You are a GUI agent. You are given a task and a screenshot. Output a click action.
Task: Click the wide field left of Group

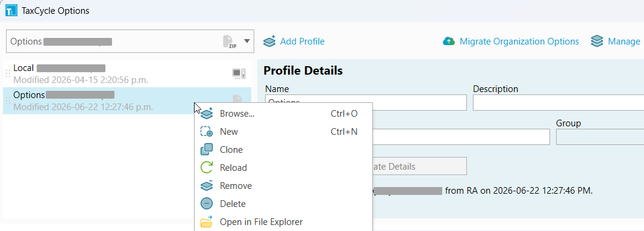click(461, 137)
